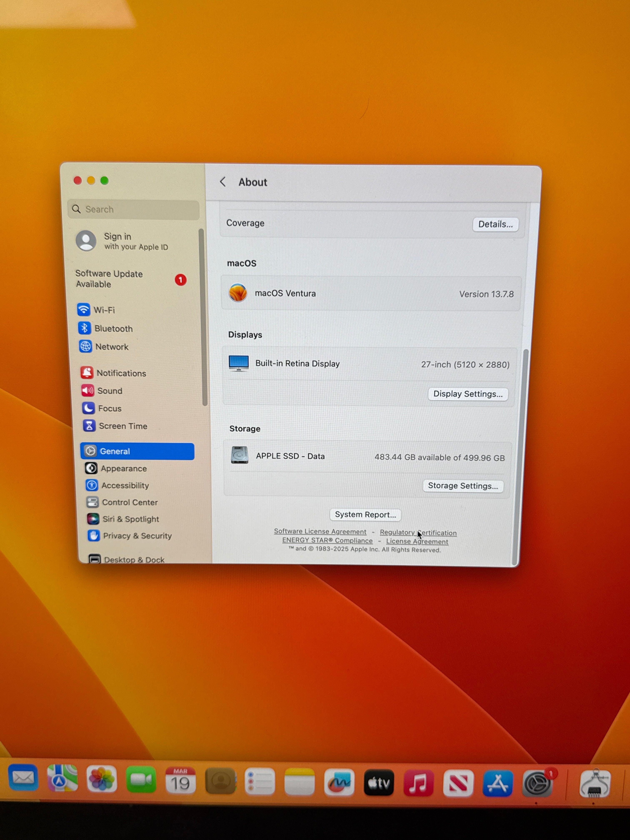This screenshot has height=840, width=630.
Task: Click the Apple ID avatar icon
Action: pos(86,240)
